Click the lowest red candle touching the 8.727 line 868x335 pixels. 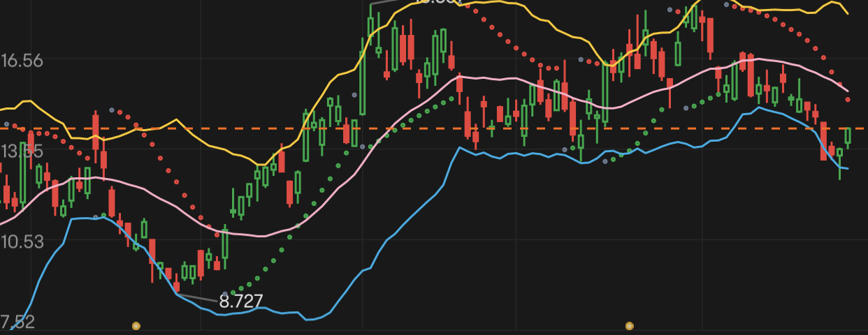coord(177,286)
